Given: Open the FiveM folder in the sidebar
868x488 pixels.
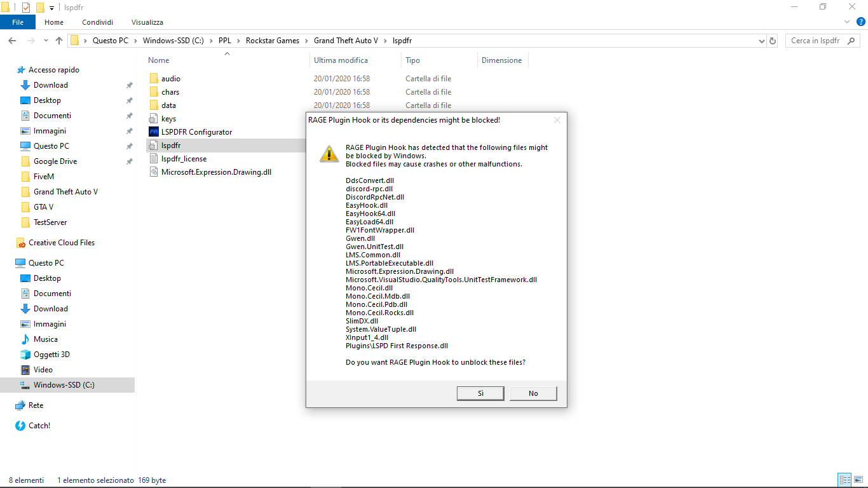Looking at the screenshot, I should 44,177.
